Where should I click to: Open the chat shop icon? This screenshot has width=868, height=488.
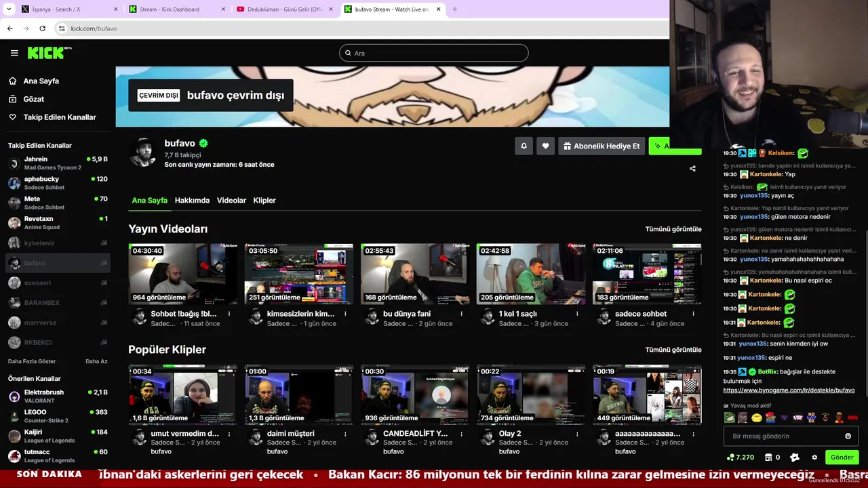(768, 457)
